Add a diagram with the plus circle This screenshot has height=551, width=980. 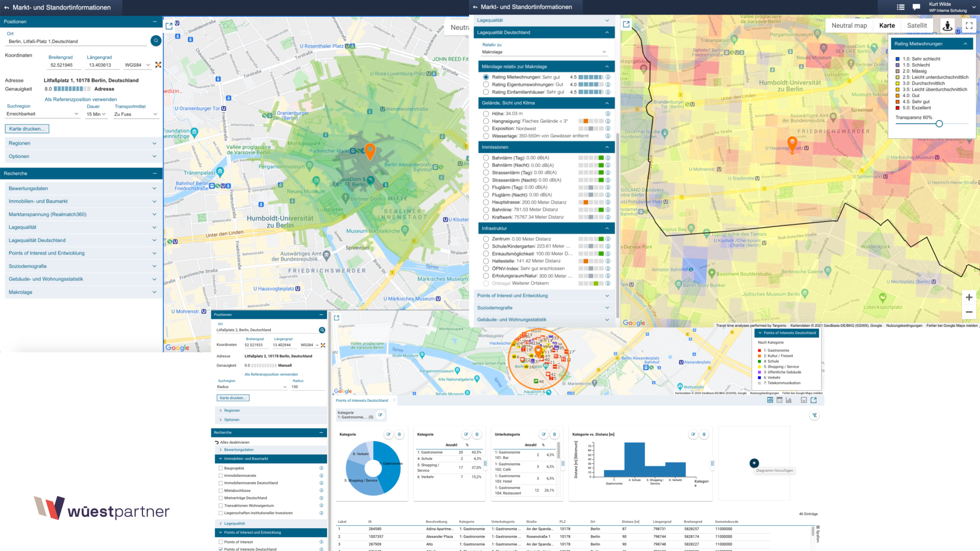754,463
